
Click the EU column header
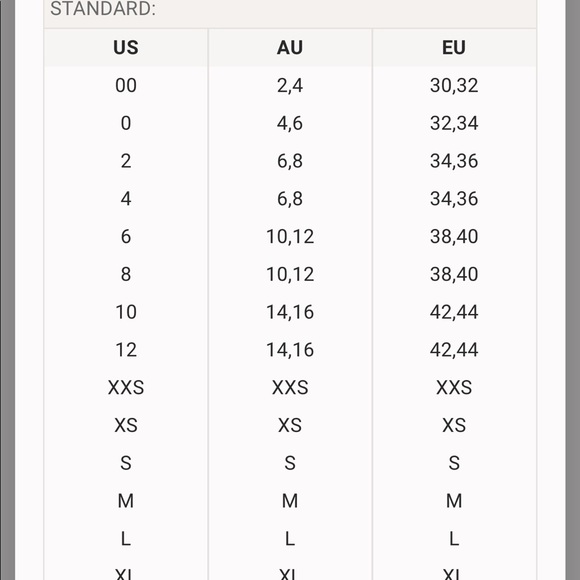click(x=454, y=48)
